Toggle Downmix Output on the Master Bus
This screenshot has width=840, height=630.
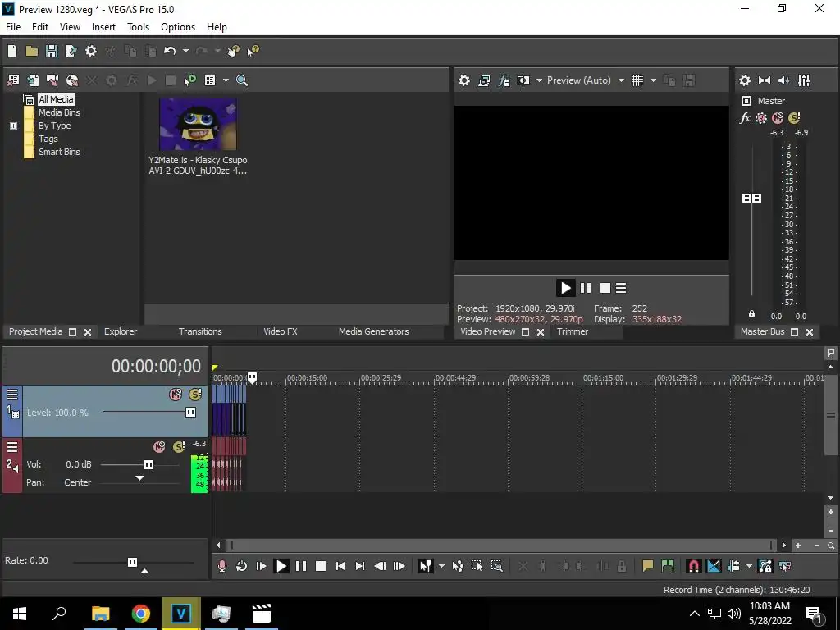tap(765, 80)
